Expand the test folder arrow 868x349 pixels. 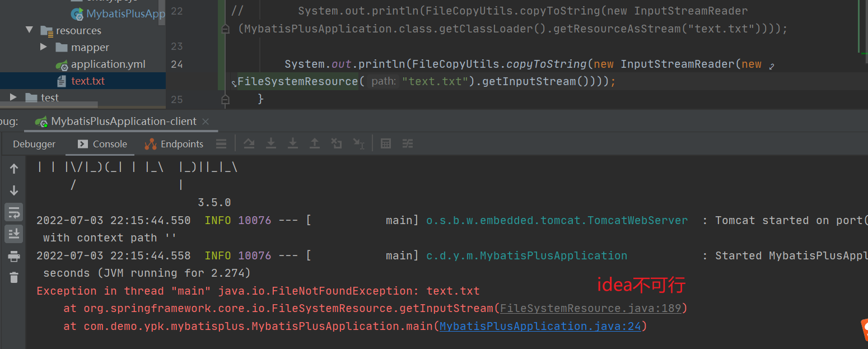13,97
